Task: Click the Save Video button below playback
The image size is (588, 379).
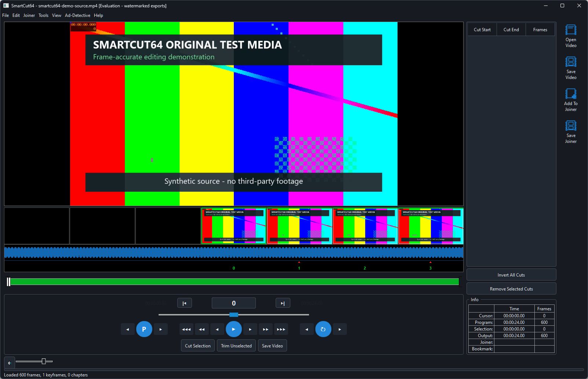Action: tap(272, 346)
